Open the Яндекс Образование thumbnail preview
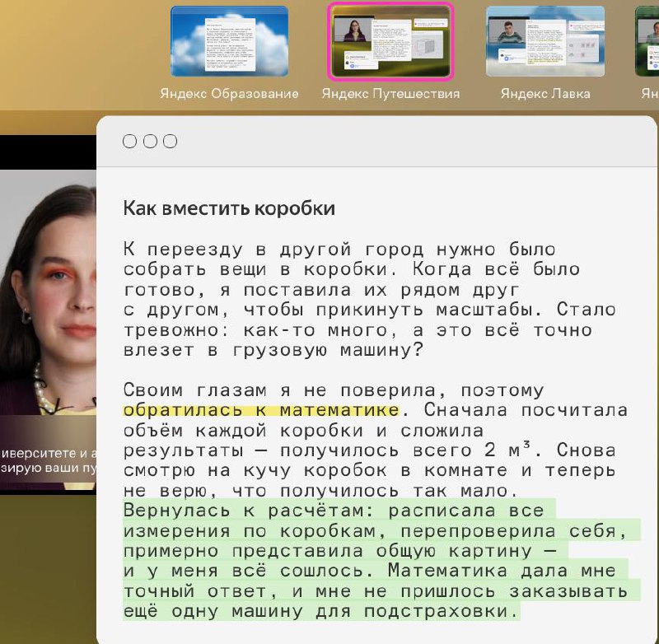Image resolution: width=659 pixels, height=644 pixels. pos(230,41)
